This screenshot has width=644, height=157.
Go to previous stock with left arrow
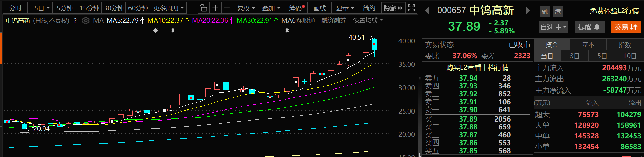click(428, 11)
